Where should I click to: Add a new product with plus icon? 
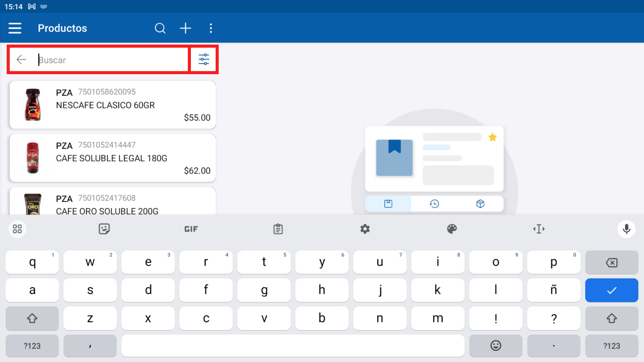pyautogui.click(x=185, y=28)
